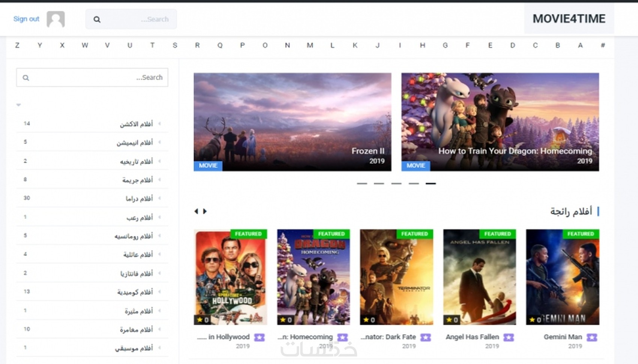The height and width of the screenshot is (364, 638).
Task: Select the third carousel slide indicator
Action: (x=396, y=184)
